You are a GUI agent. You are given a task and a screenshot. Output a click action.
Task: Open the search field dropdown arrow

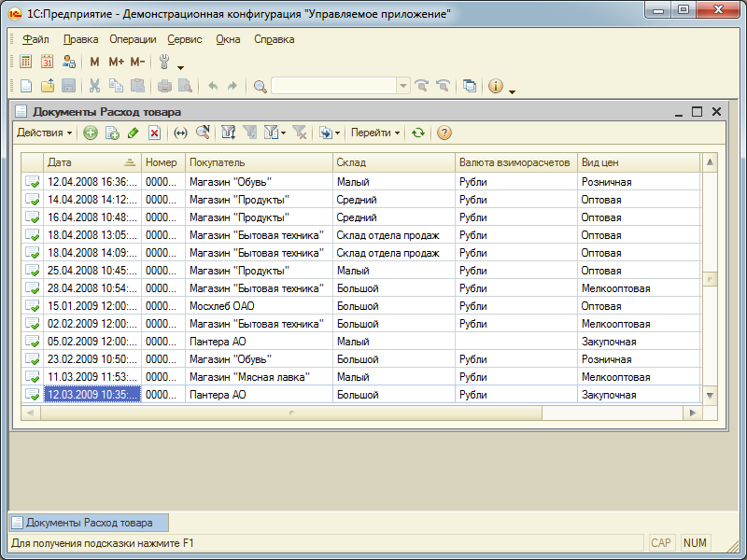(403, 86)
